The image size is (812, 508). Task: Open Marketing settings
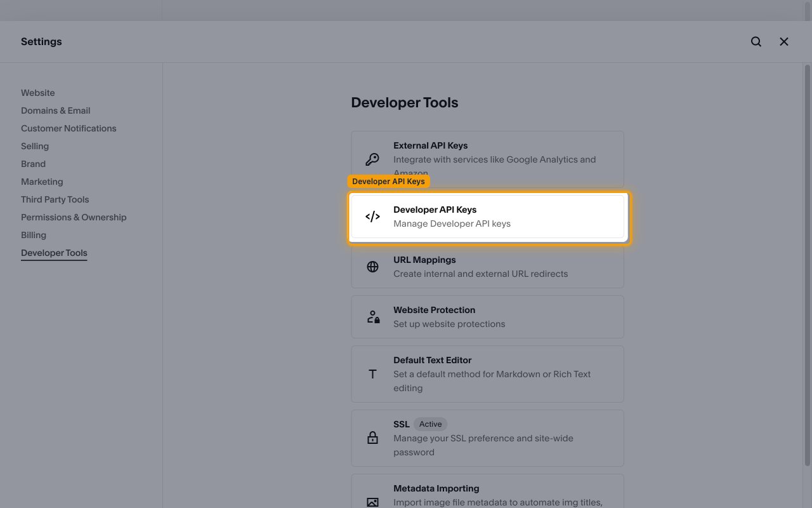coord(42,182)
